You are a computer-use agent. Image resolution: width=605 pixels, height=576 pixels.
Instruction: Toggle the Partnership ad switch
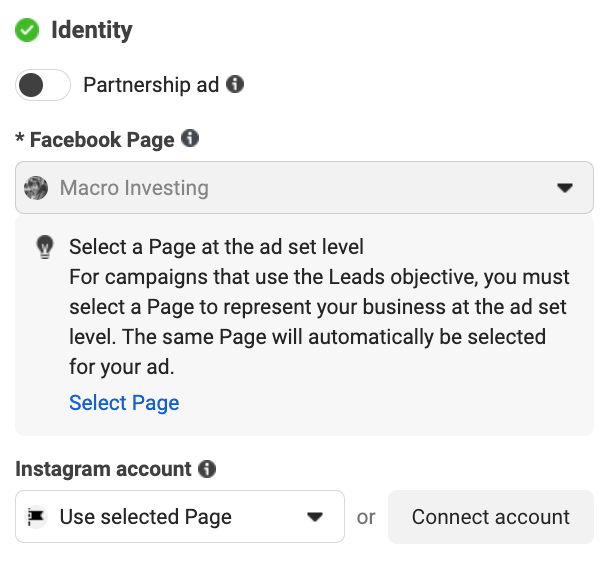[43, 85]
